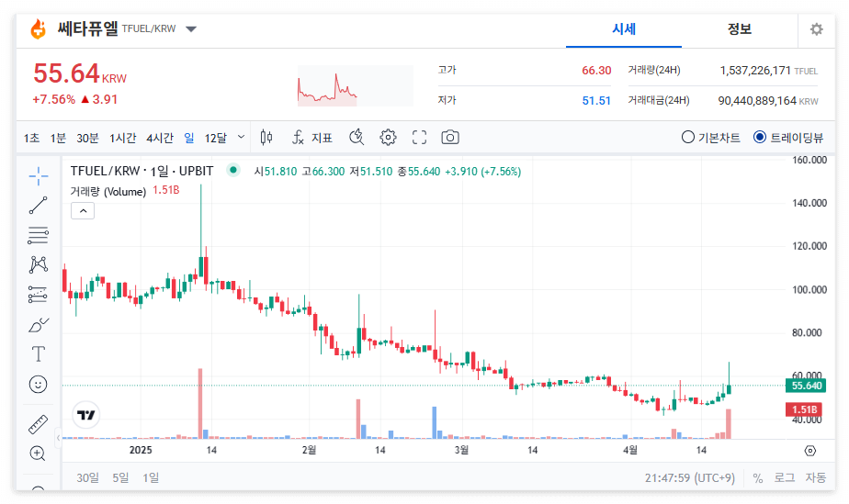Open the TFUEL/KRW market dropdown arrow

[x=191, y=29]
